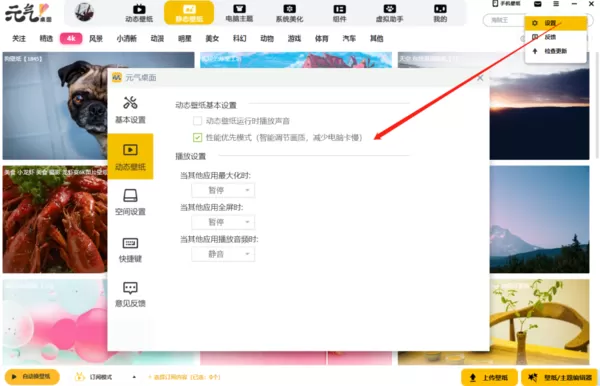
Task: Open the 系统美化 section
Action: coord(289,13)
